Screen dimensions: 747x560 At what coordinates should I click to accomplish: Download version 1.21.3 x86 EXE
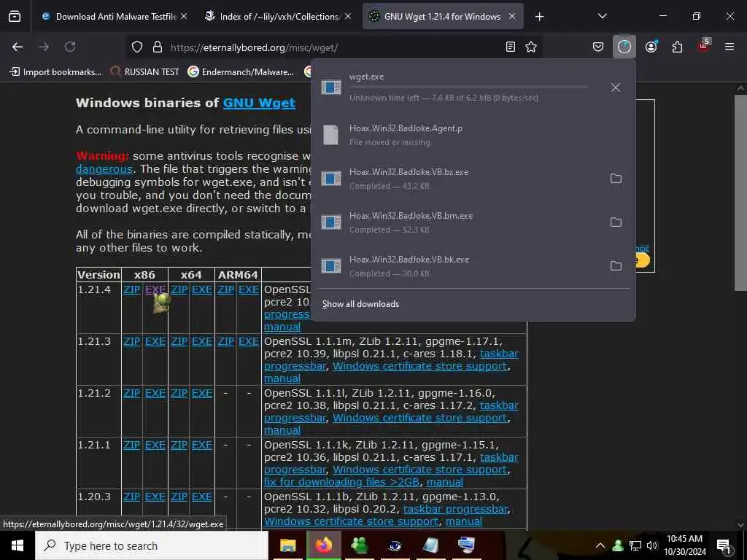click(x=155, y=341)
